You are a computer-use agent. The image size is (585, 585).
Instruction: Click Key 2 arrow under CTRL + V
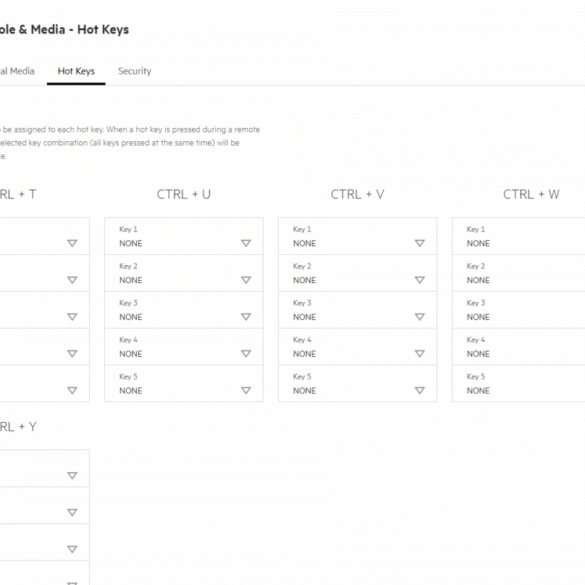[x=420, y=280]
